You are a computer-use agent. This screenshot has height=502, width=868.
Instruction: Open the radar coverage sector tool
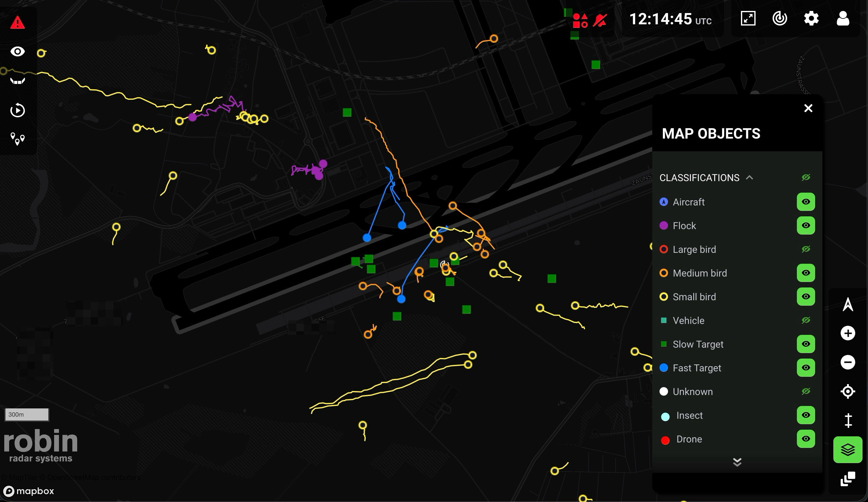coord(17,81)
